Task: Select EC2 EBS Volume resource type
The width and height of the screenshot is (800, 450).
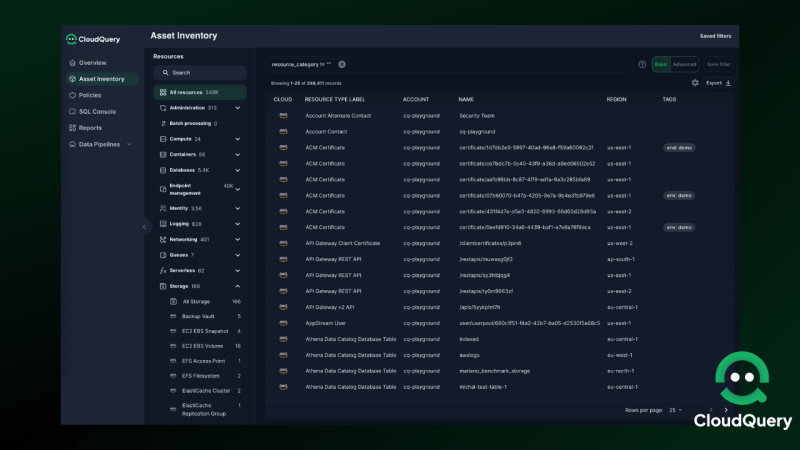Action: tap(205, 346)
